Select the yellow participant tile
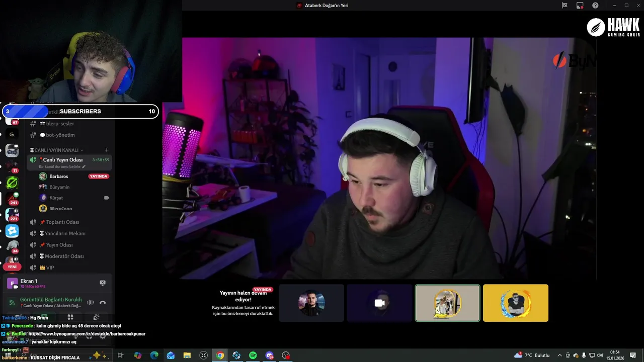644x362 pixels. 516,303
